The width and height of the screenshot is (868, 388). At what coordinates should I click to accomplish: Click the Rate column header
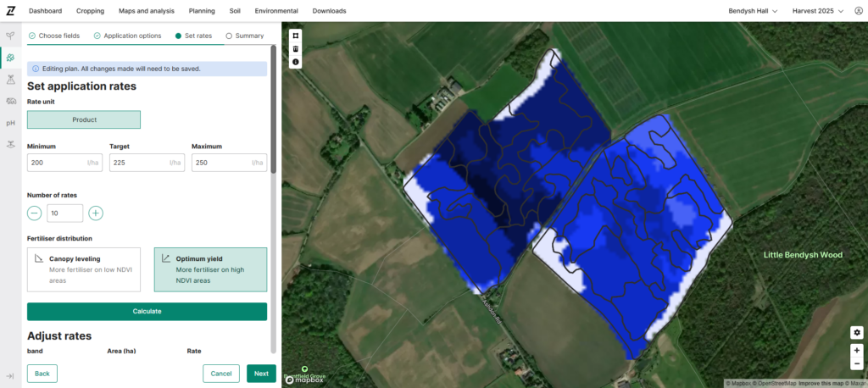tap(194, 351)
